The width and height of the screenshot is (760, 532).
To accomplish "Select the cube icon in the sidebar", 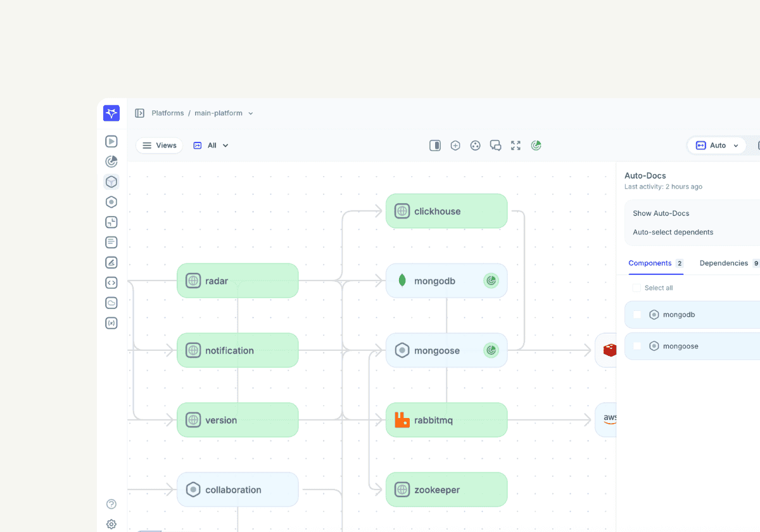I will (111, 182).
